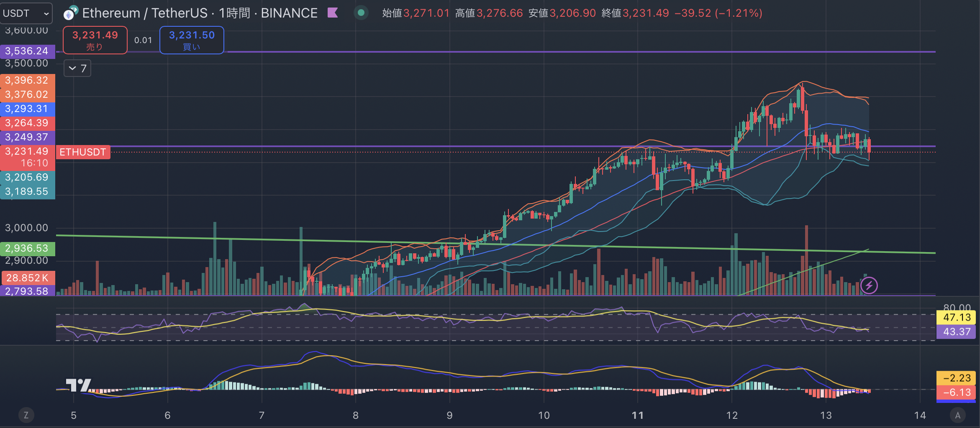Click the purple lightning bolt icon

tap(869, 285)
